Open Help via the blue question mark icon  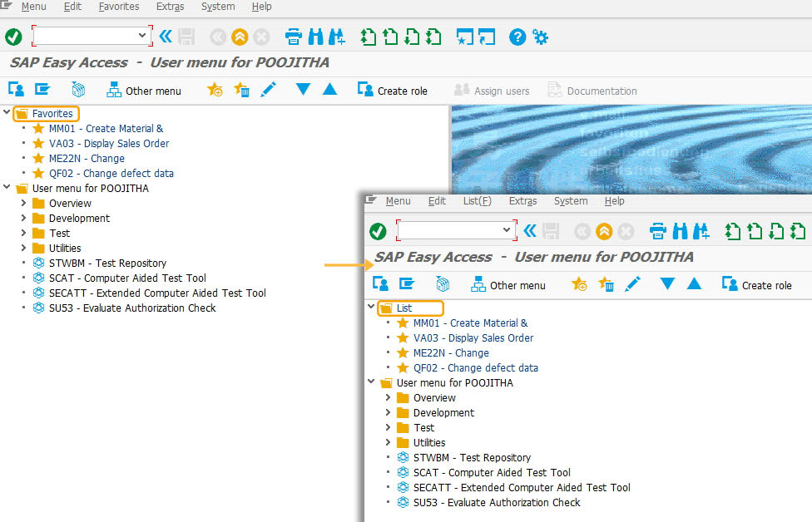point(517,37)
